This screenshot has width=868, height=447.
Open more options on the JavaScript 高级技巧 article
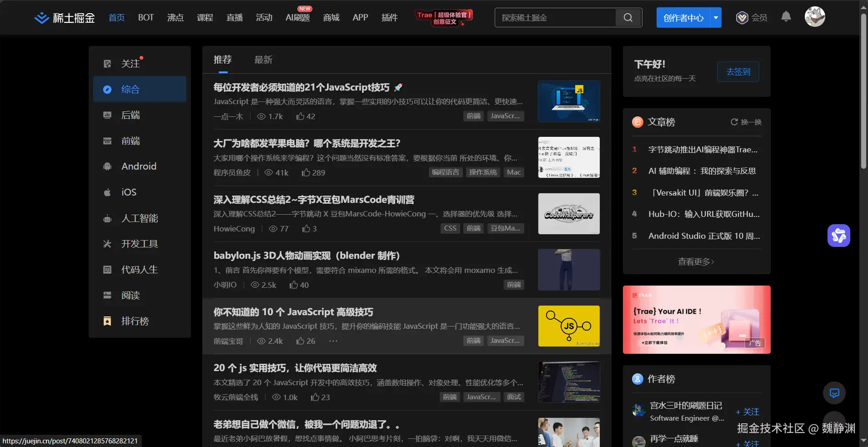click(333, 341)
